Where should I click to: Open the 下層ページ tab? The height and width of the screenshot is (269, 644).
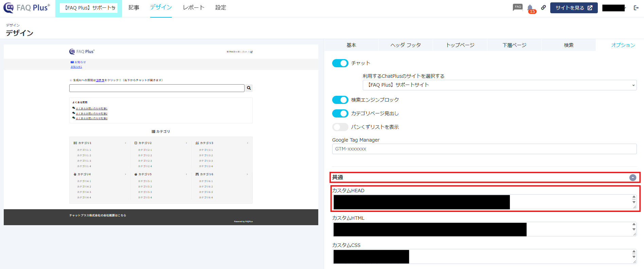click(x=514, y=45)
